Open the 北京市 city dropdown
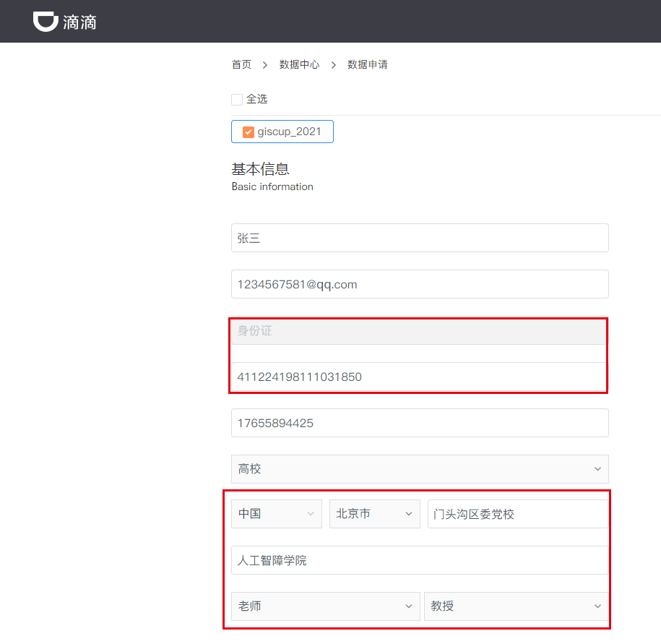This screenshot has width=661, height=644. click(x=375, y=514)
